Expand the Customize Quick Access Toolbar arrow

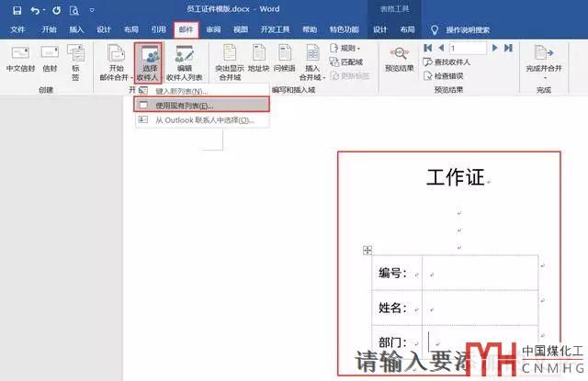pyautogui.click(x=92, y=10)
